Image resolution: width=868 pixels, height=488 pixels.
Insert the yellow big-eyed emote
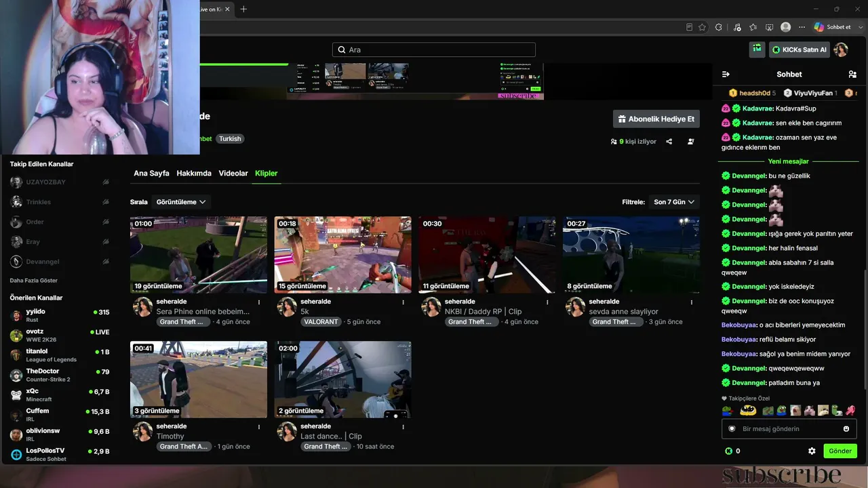[x=748, y=410]
